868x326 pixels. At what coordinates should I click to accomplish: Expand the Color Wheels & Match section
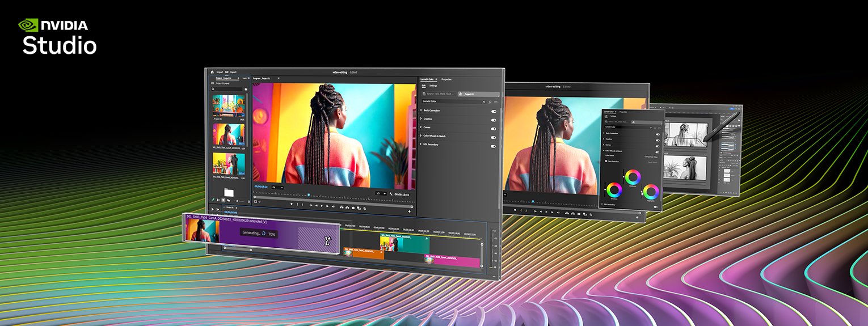pyautogui.click(x=421, y=136)
